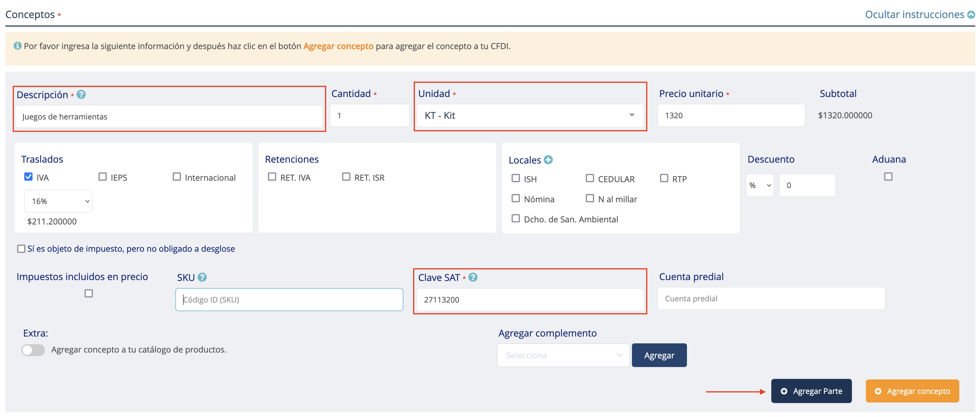The height and width of the screenshot is (417, 980).
Task: Check Dcho. de San. Ambiental checkbox
Action: 516,218
